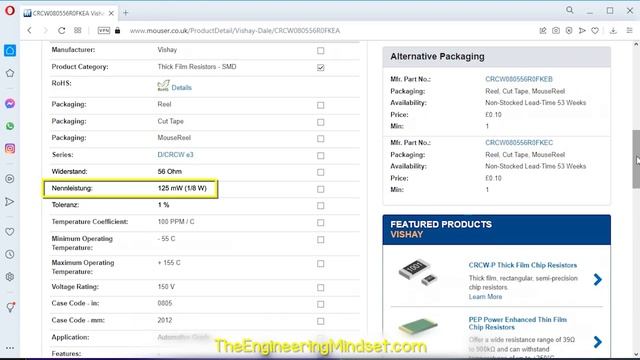Open sidebar home icon
Viewport: 640px width, 360px height.
(10, 51)
